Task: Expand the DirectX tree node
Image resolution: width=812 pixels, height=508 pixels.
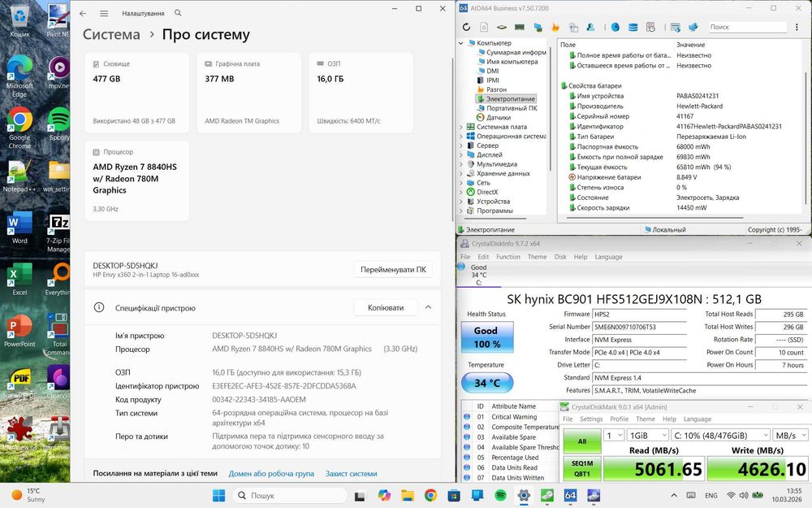Action: (x=461, y=193)
